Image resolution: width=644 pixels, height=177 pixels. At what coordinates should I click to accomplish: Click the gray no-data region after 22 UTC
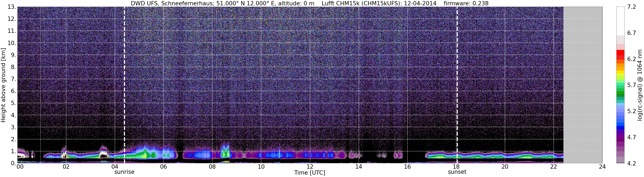(583, 85)
